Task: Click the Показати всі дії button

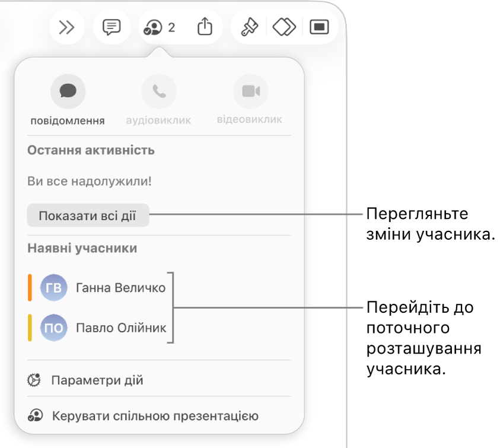Action: tap(88, 216)
